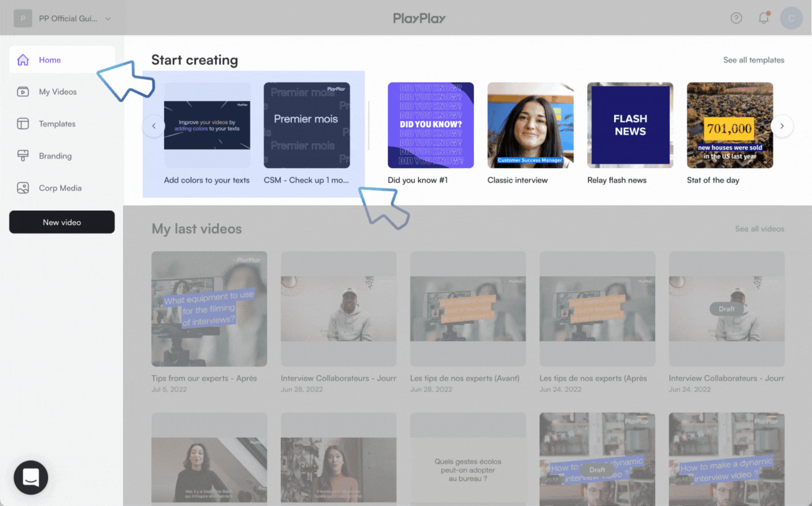Go to My Videos in sidebar
The width and height of the screenshot is (812, 506).
[x=58, y=92]
